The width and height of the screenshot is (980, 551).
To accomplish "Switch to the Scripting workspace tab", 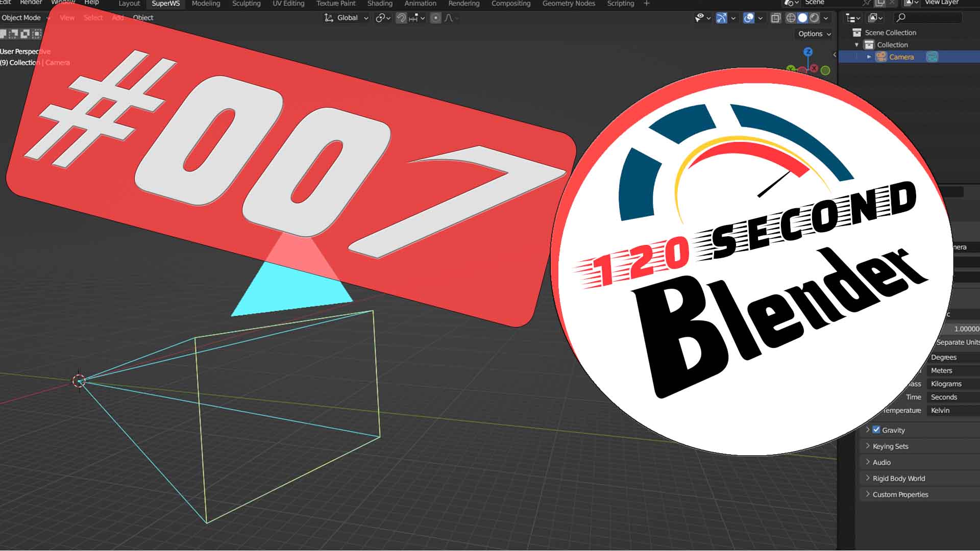I will click(621, 4).
